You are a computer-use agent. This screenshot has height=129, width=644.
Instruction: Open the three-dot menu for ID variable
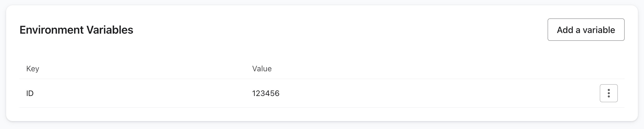click(x=608, y=93)
